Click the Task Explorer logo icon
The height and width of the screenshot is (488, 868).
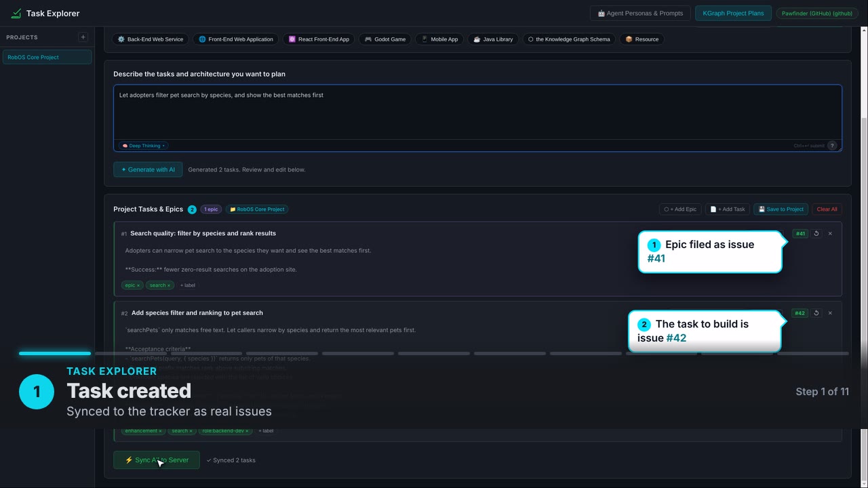coord(16,14)
